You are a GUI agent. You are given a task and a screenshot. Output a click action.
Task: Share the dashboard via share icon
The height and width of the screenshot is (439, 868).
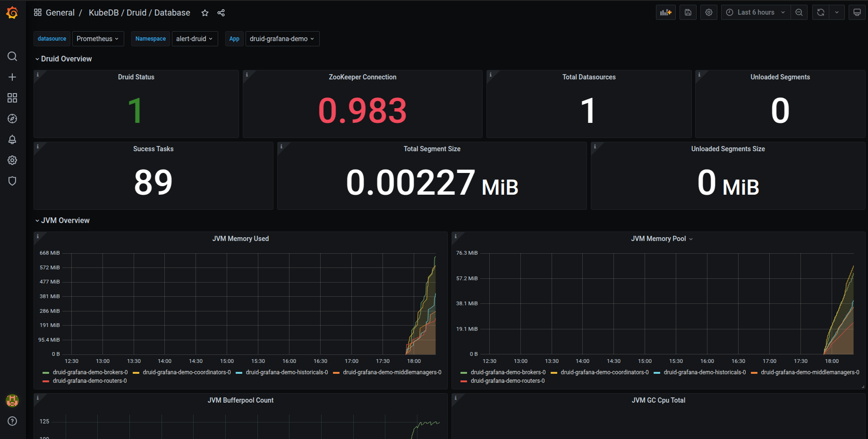[x=221, y=13]
